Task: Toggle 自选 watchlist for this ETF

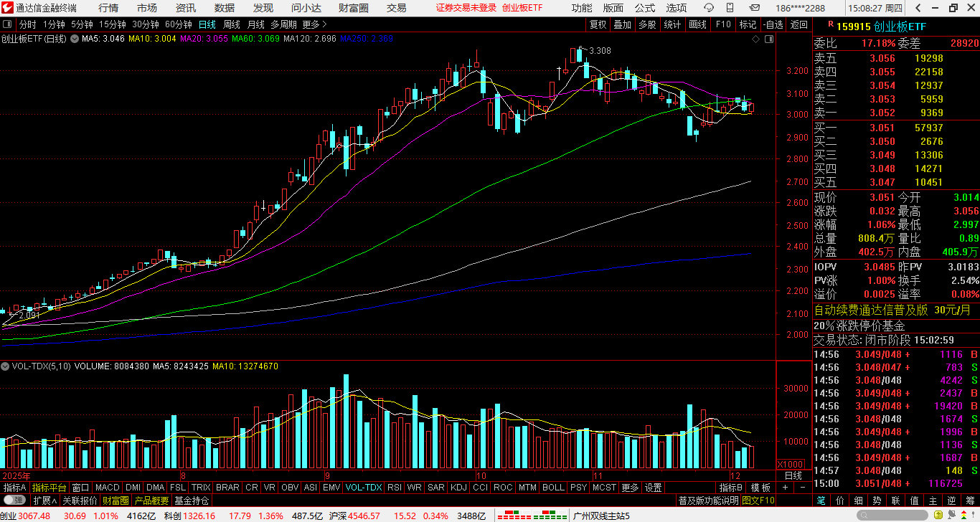Action: (773, 24)
